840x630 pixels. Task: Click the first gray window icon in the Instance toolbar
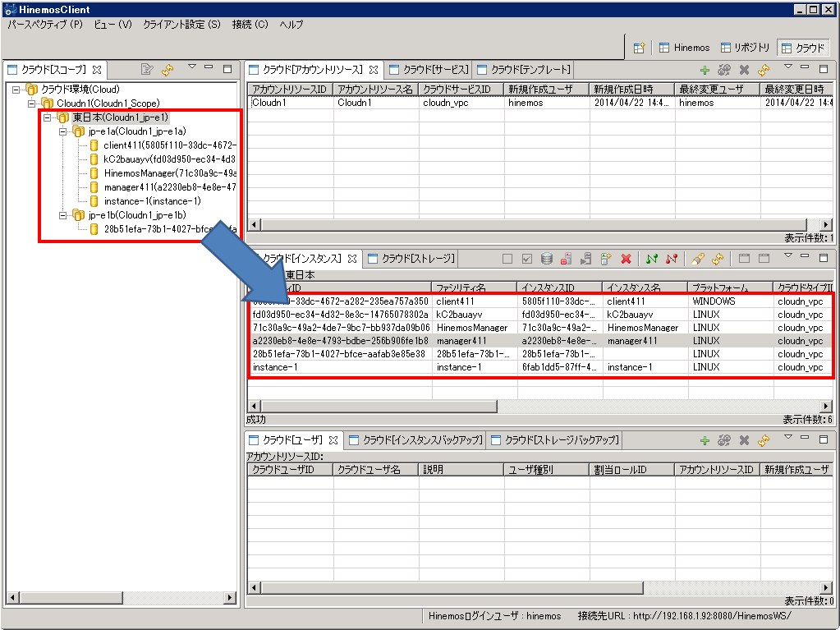click(744, 258)
